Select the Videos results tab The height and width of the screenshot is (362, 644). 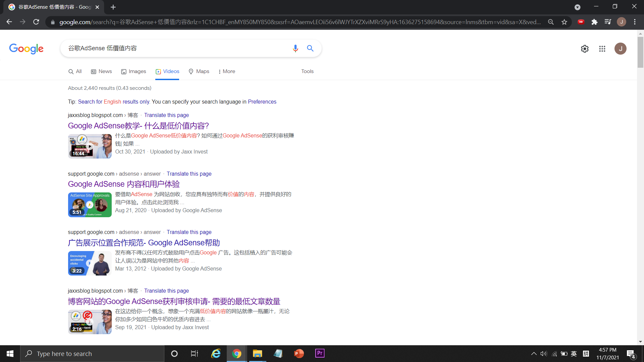click(167, 71)
